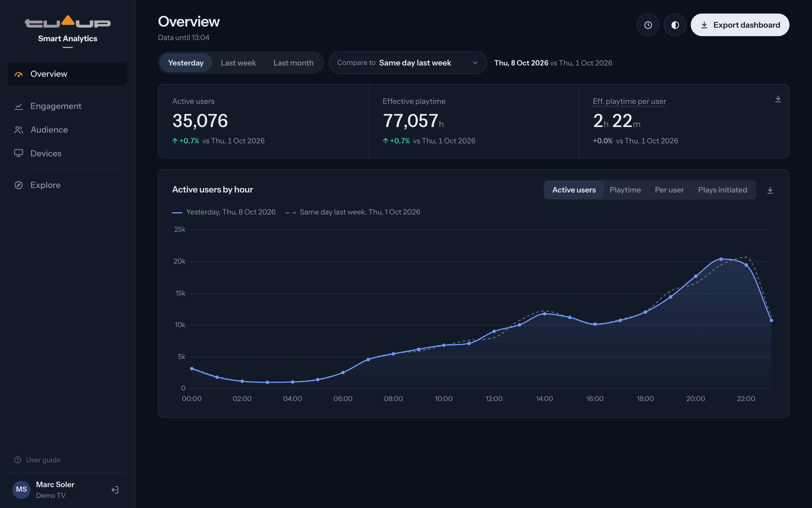812x508 pixels.
Task: Click the Eff. playtime per user label
Action: pos(629,102)
